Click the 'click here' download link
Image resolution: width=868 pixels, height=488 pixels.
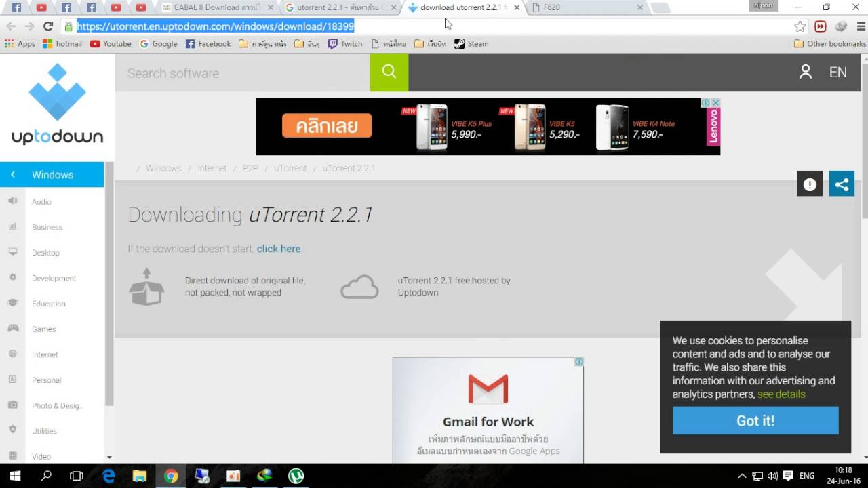point(279,249)
